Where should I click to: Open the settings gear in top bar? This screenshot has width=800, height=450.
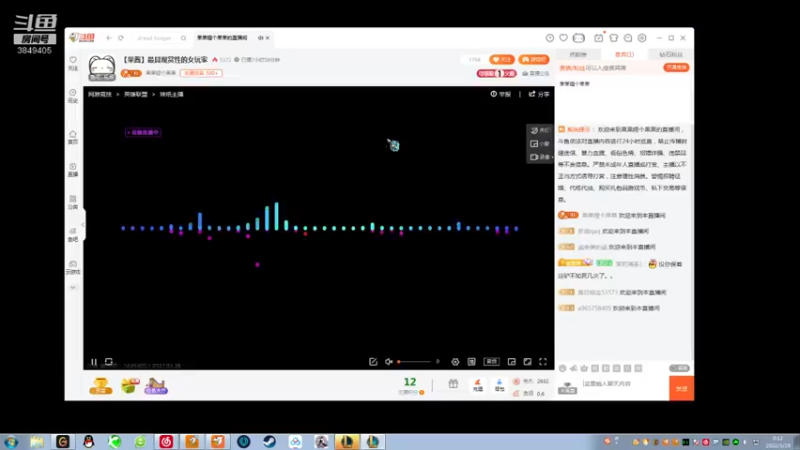coord(642,38)
